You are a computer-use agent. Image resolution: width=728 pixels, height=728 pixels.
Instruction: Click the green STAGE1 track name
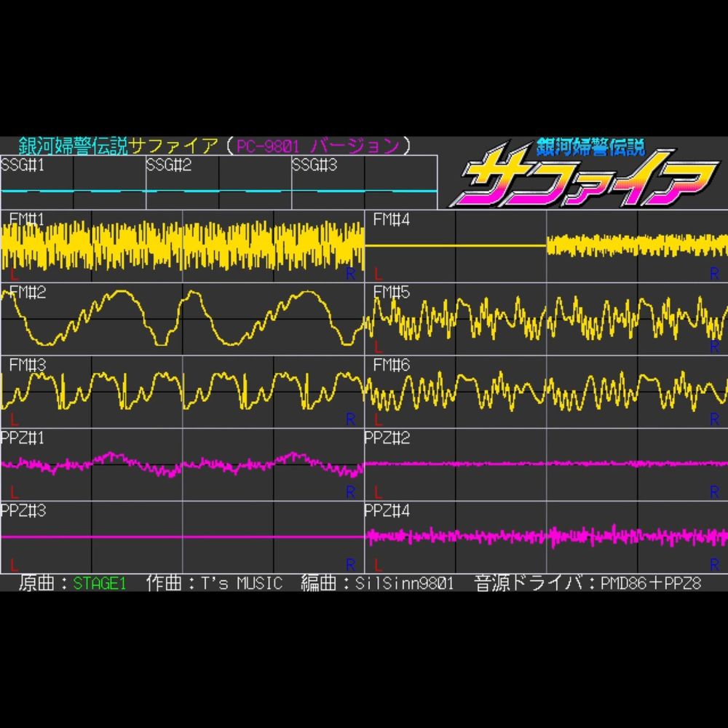[x=100, y=584]
